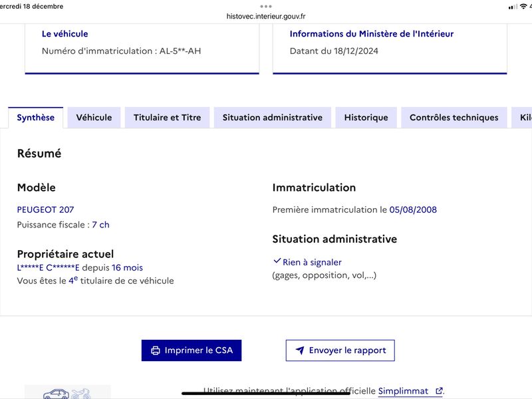The height and width of the screenshot is (399, 532).
Task: Go to the Historique tab
Action: coord(366,118)
